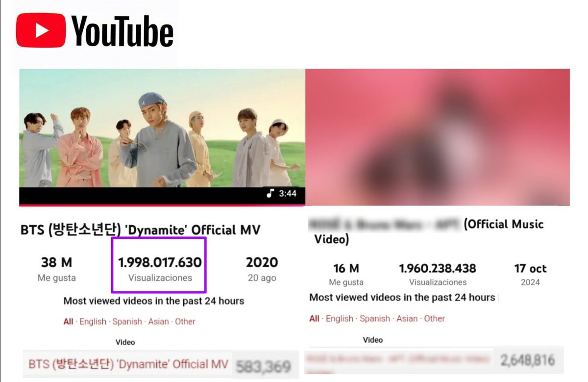Select the left Asian filter
The width and height of the screenshot is (588, 382).
coord(158,322)
